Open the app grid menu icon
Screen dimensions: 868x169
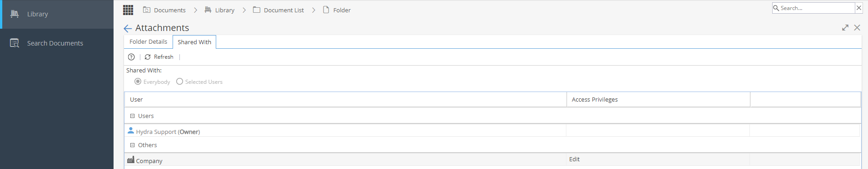128,10
